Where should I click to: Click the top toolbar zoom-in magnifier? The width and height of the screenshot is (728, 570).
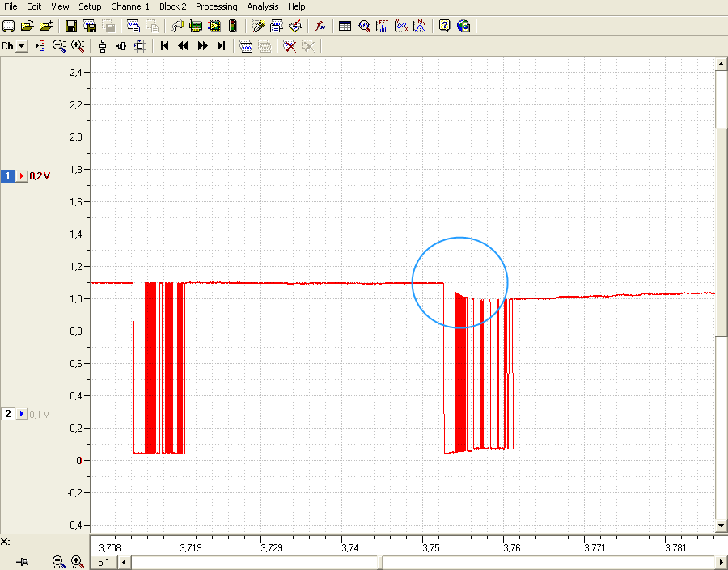point(78,46)
